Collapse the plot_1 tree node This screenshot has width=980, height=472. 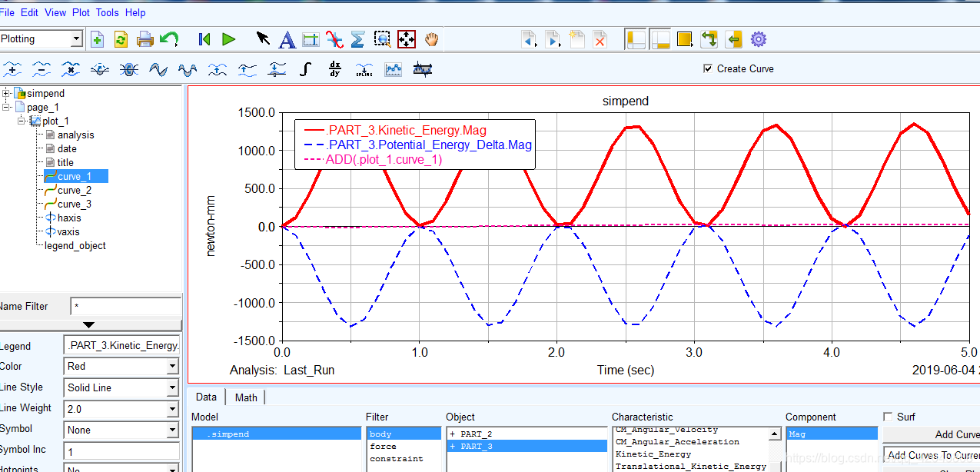coord(22,121)
